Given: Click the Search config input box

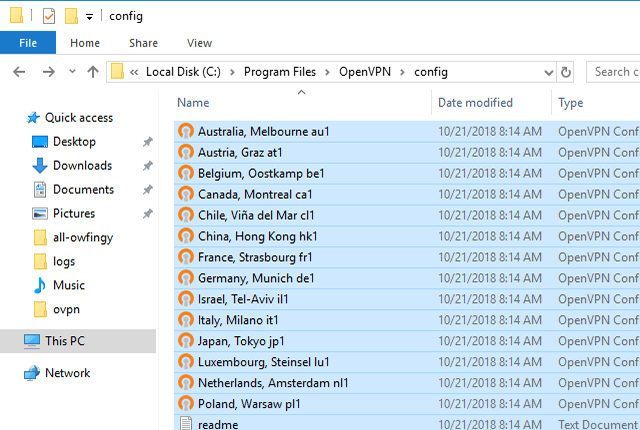Looking at the screenshot, I should coord(613,72).
